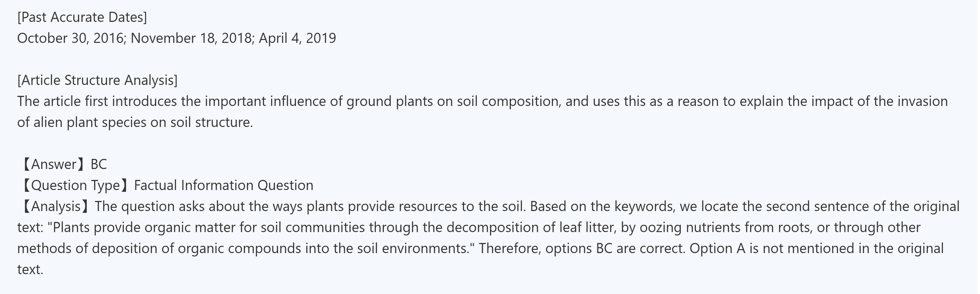980x294 pixels.
Task: Click the date October 30, 2016
Action: tap(70, 38)
